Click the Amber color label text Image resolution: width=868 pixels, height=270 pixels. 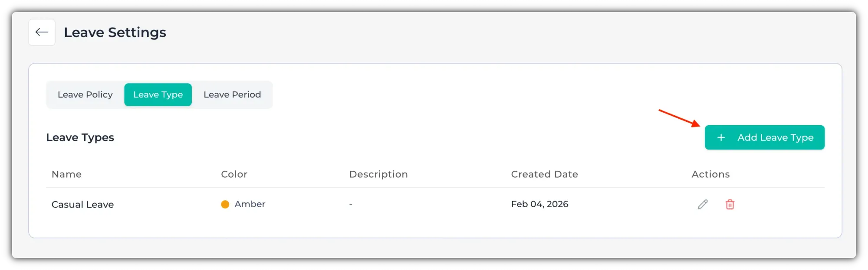click(250, 204)
